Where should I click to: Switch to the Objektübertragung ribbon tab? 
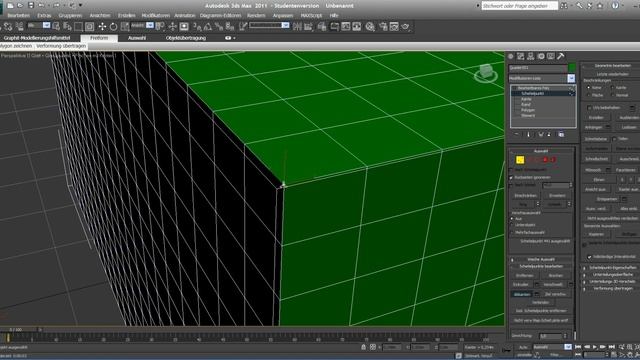[x=186, y=38]
